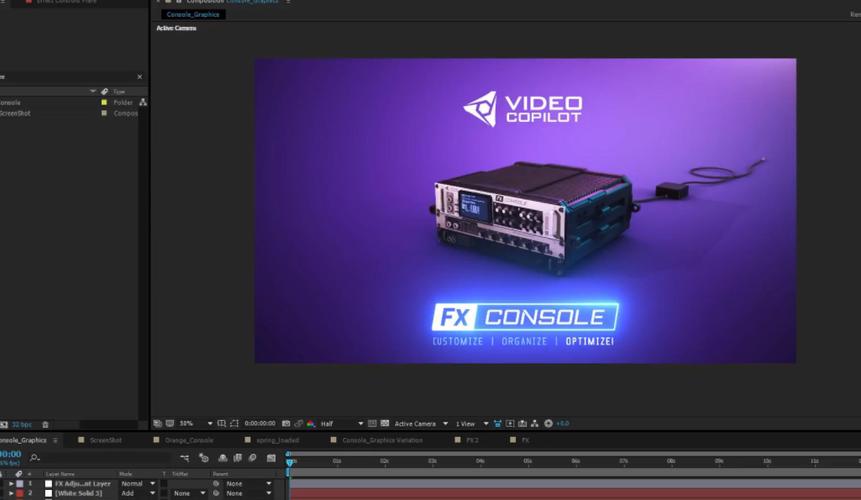The image size is (861, 500).
Task: Click the label tag icon in Project header
Action: tap(104, 92)
